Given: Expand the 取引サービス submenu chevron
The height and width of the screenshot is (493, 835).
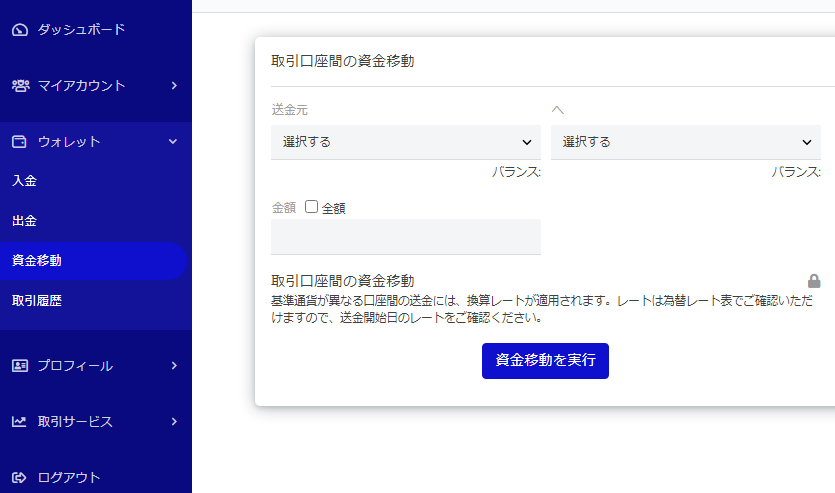Looking at the screenshot, I should coord(174,422).
